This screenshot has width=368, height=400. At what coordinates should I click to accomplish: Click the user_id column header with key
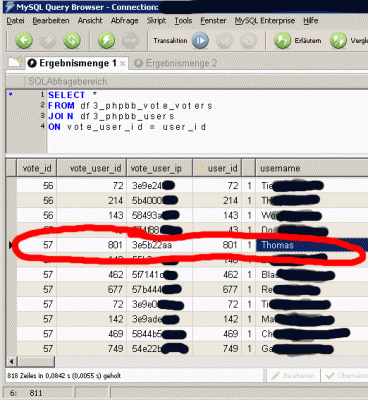click(x=217, y=168)
